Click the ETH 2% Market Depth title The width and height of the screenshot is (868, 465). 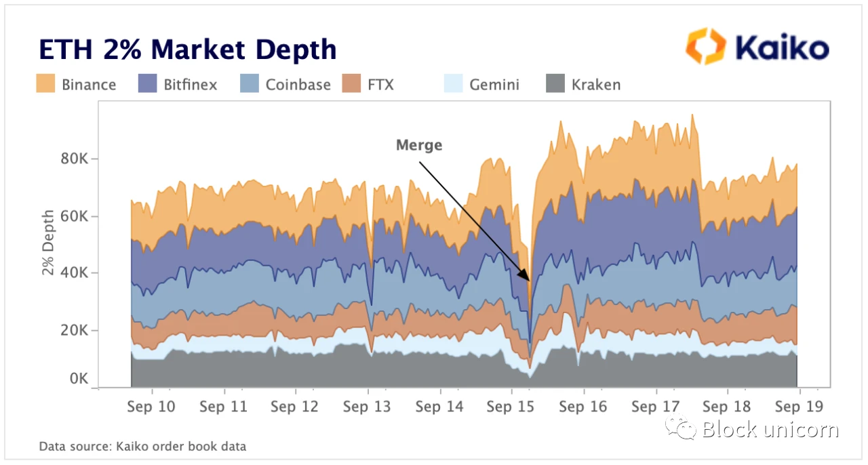tap(188, 49)
